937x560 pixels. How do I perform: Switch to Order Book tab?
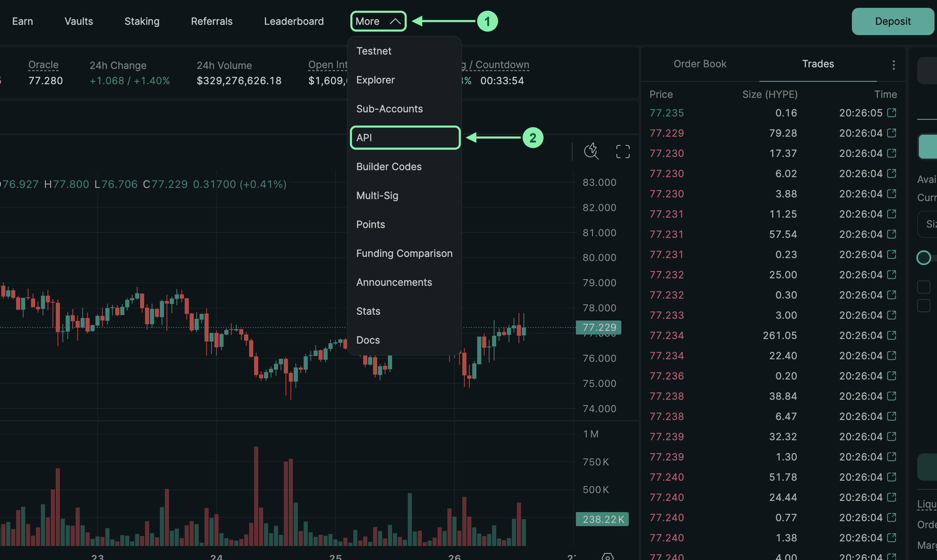700,64
